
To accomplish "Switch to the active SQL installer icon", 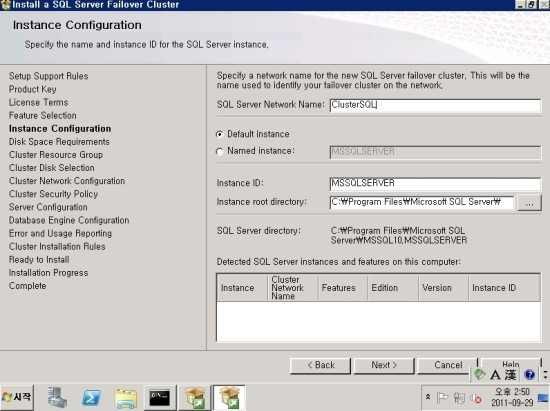I will click(x=229, y=398).
